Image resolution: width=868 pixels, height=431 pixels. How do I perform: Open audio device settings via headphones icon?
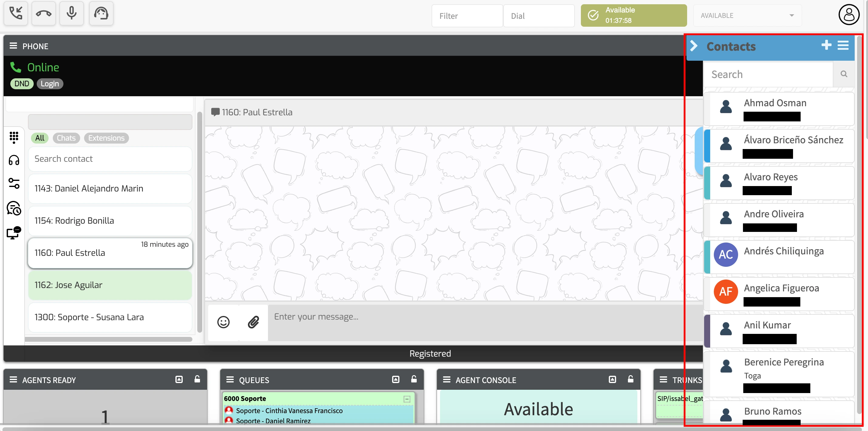click(x=14, y=160)
